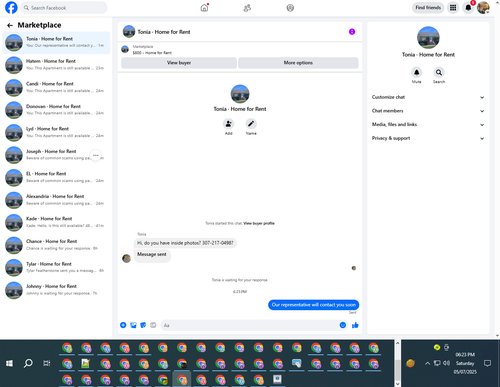Open the apps grid menu icon

click(453, 7)
